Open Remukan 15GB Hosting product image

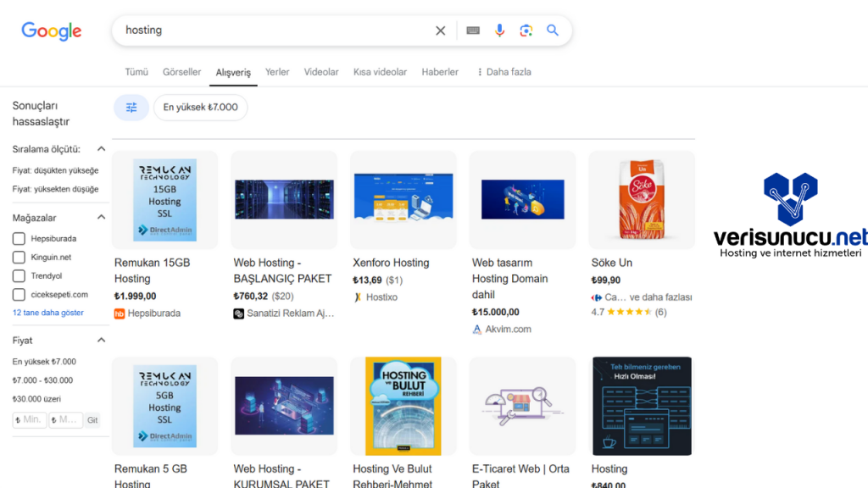click(x=165, y=200)
